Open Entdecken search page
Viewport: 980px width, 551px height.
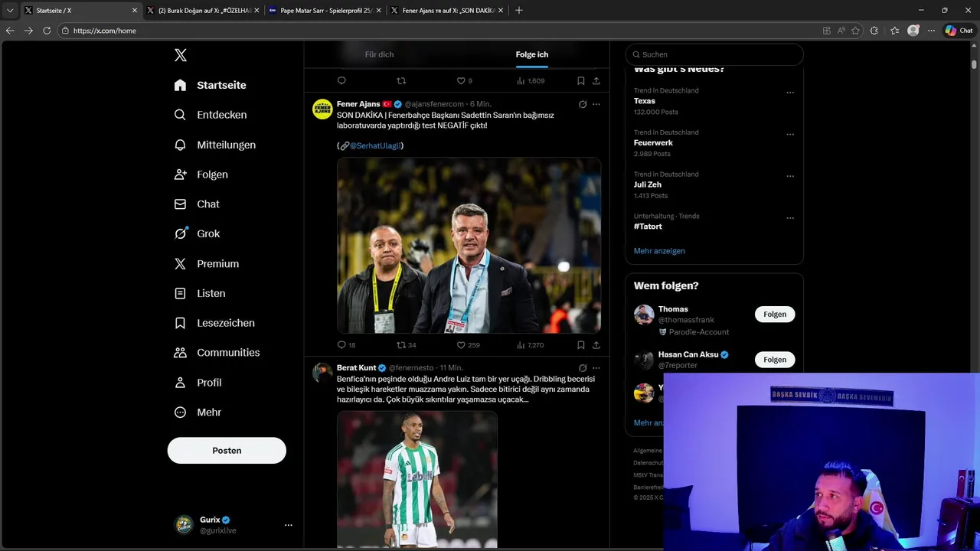coord(211,115)
